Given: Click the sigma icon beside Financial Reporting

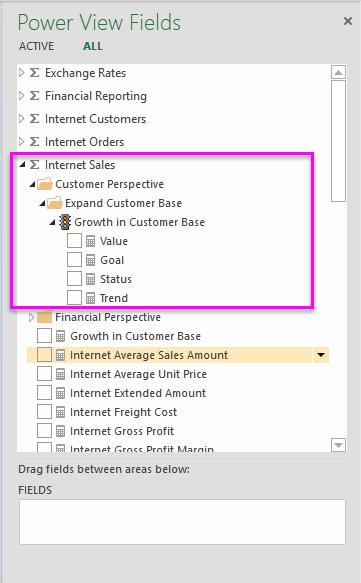Looking at the screenshot, I should click(x=34, y=96).
